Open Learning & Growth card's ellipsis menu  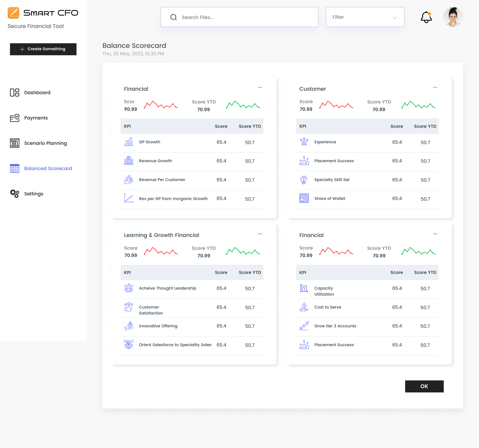click(x=260, y=234)
